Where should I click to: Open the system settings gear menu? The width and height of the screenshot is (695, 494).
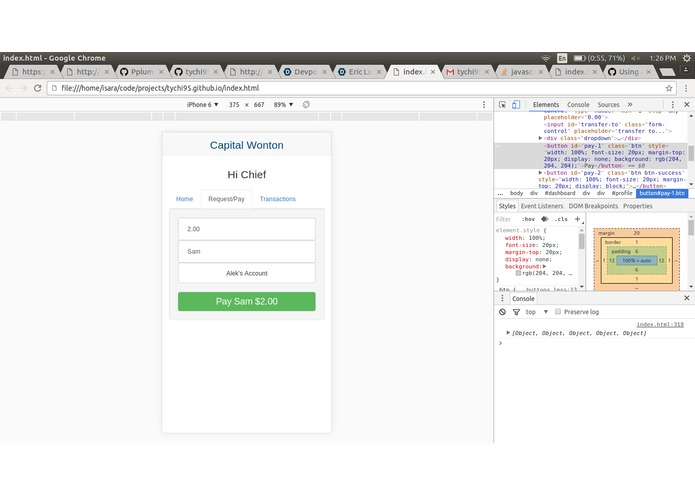(x=686, y=58)
